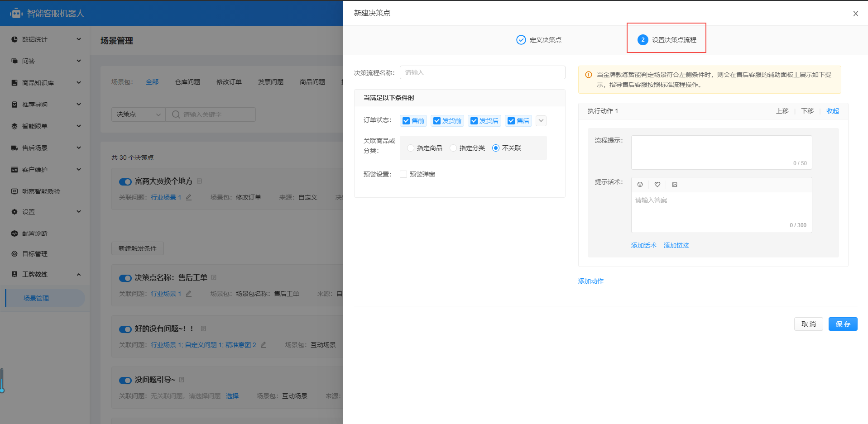Click the 数据统计 pie chart icon
868x424 pixels.
(x=14, y=39)
